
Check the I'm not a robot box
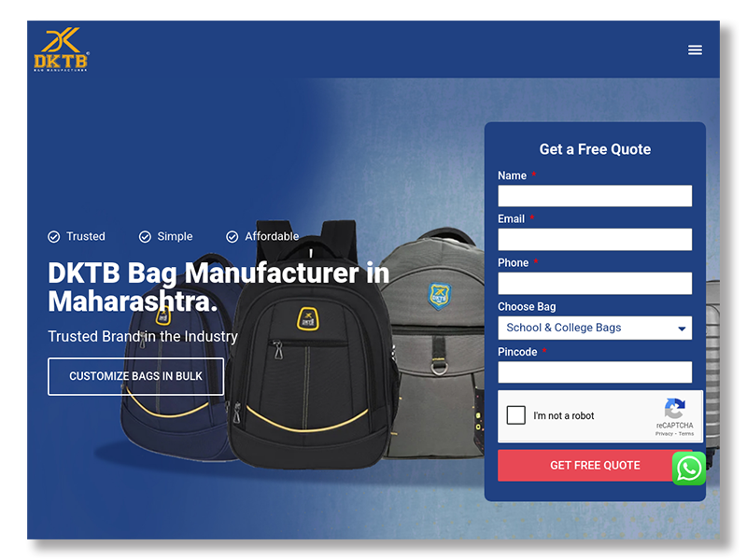516,415
